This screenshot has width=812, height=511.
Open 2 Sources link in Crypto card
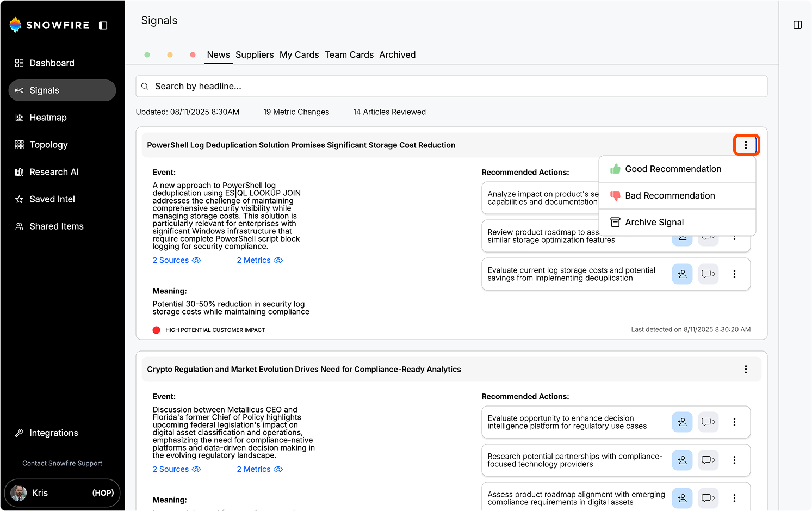tap(171, 470)
